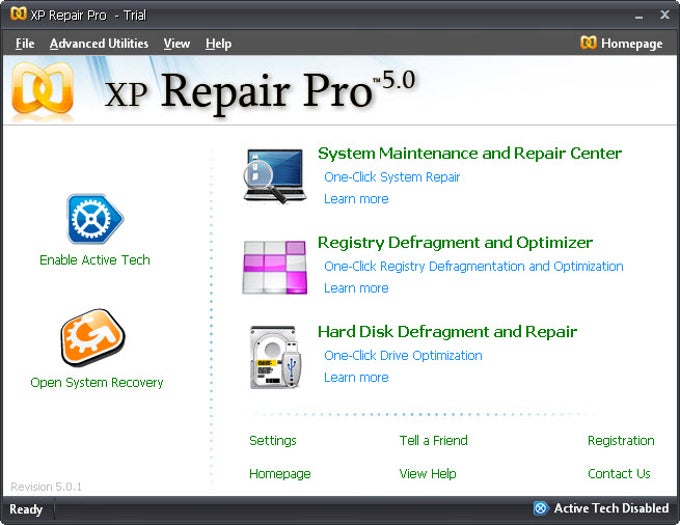
Task: Open the View menu
Action: pos(177,43)
